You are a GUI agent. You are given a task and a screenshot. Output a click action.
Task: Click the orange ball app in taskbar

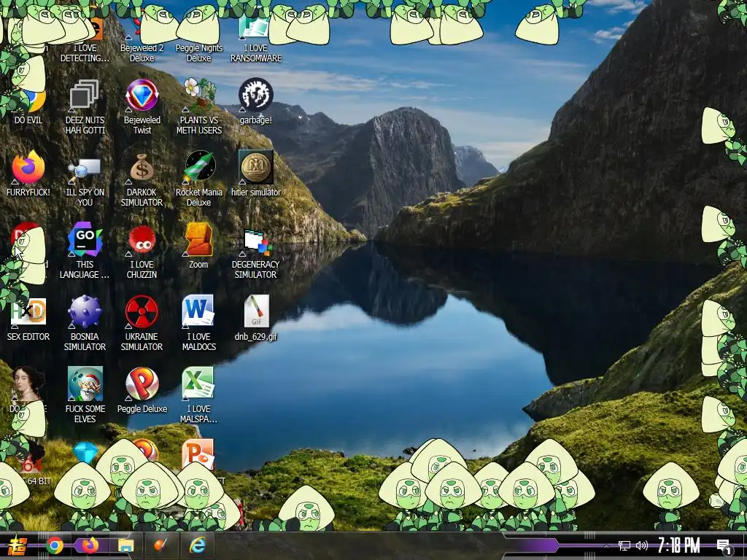pos(161,545)
